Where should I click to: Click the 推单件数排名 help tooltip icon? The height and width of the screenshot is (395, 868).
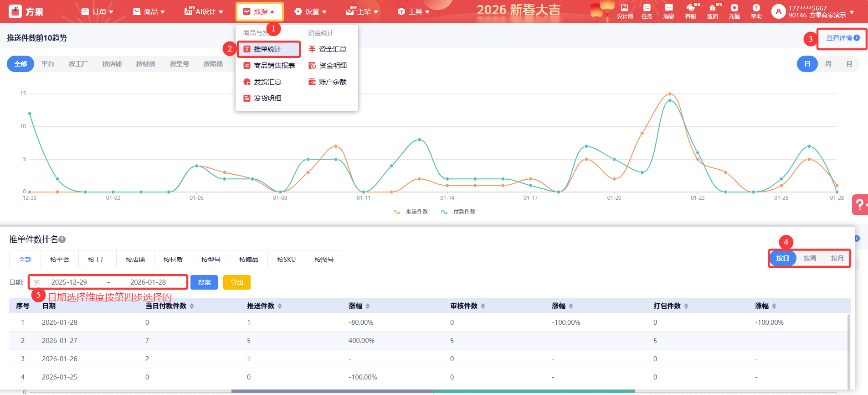[x=62, y=239]
